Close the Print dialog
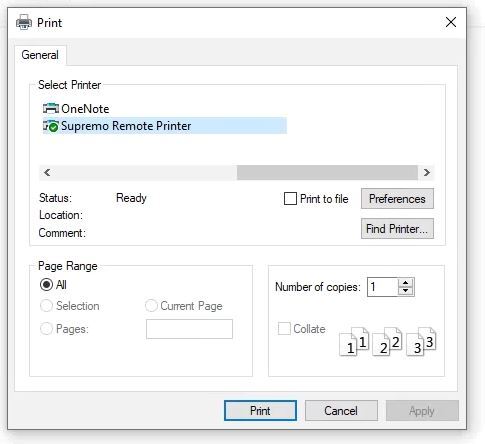 451,22
